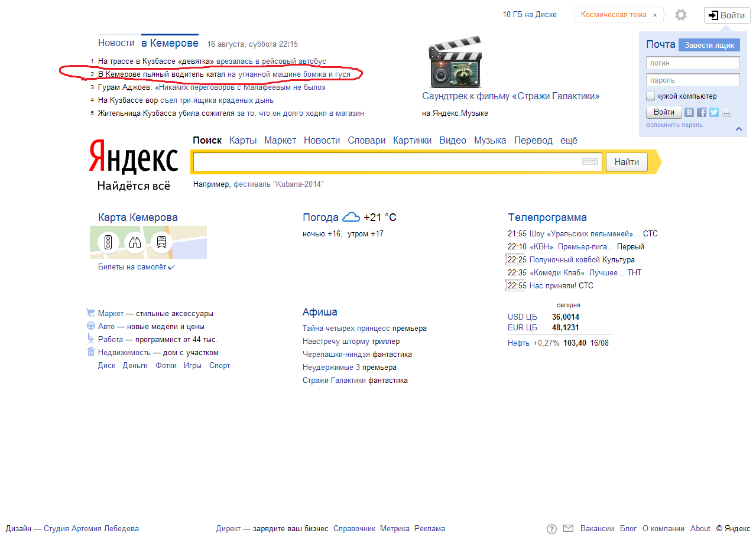Log in with the Facebook icon
Viewport: 756px width, 543px height.
702,112
